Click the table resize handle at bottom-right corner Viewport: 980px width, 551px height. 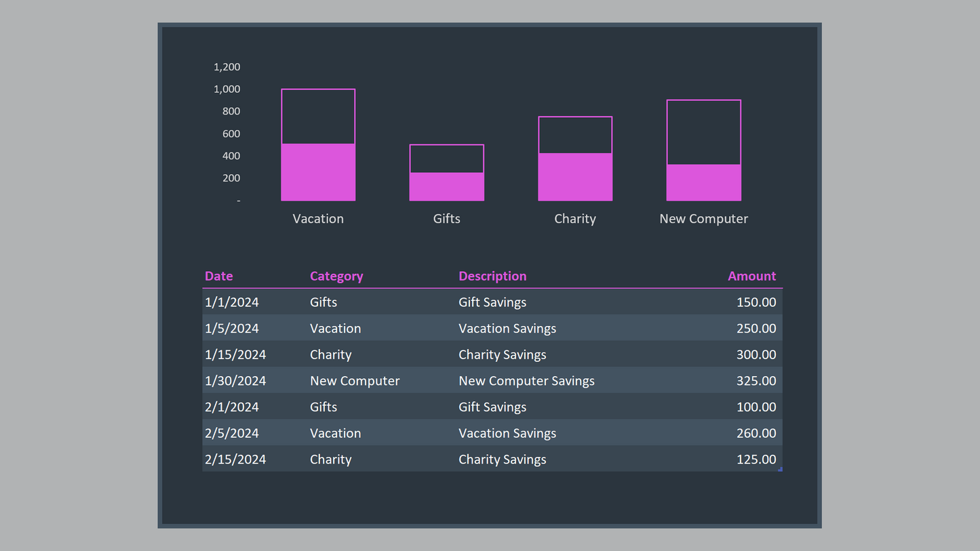(780, 469)
